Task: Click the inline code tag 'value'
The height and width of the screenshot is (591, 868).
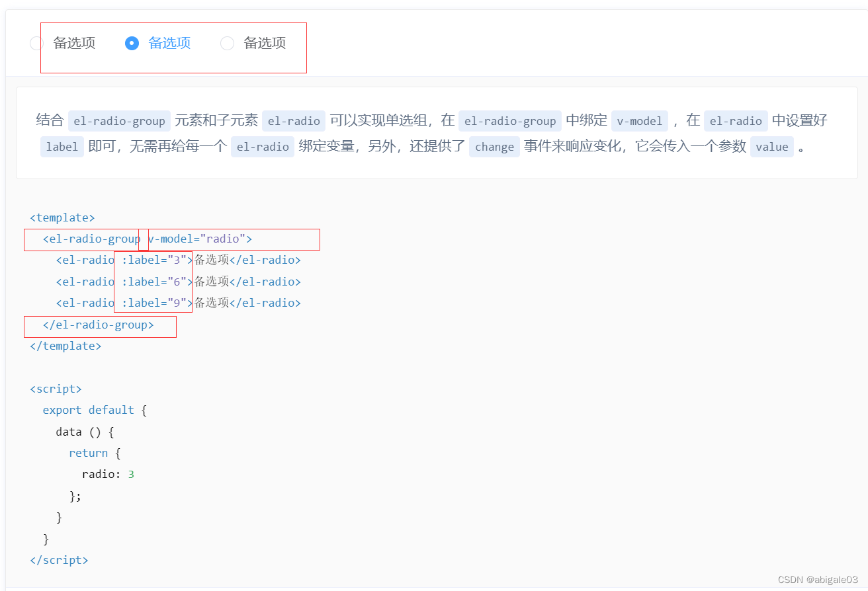Action: coord(772,147)
